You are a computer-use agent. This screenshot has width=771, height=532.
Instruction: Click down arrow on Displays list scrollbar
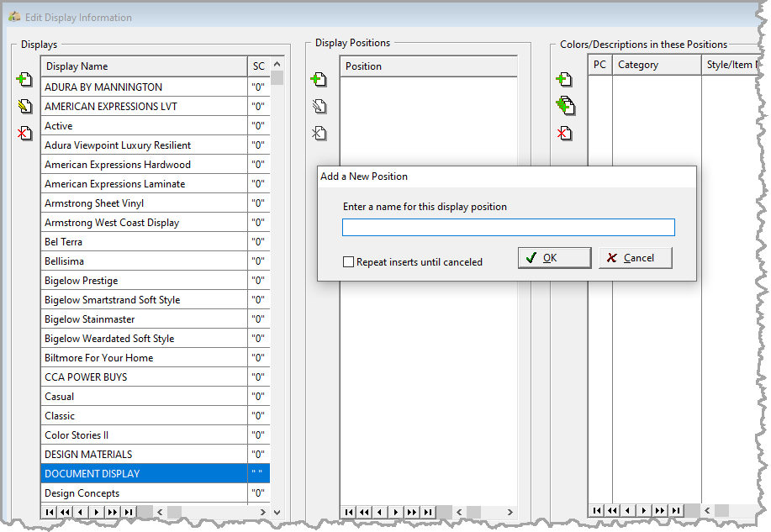coord(277,512)
